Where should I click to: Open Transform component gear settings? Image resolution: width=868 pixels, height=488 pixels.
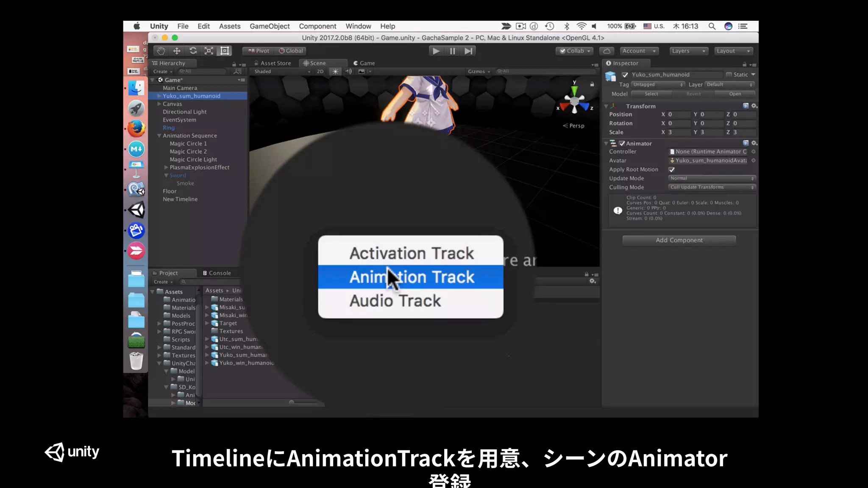pos(754,106)
